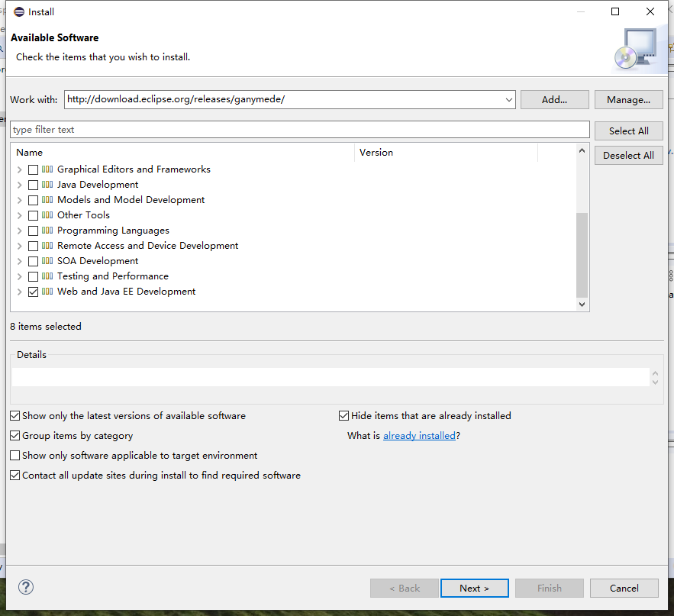This screenshot has width=674, height=616.
Task: Expand the SOA Development node
Action: pyautogui.click(x=19, y=261)
